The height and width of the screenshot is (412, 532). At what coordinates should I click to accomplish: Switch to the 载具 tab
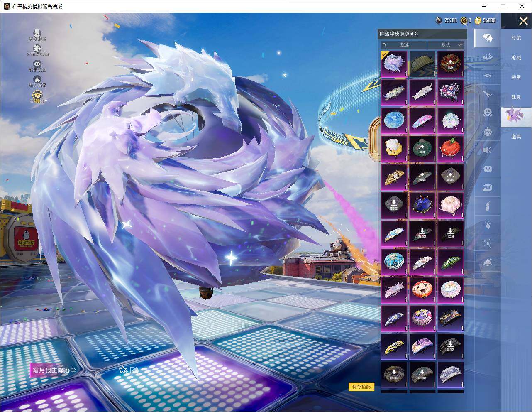(516, 97)
